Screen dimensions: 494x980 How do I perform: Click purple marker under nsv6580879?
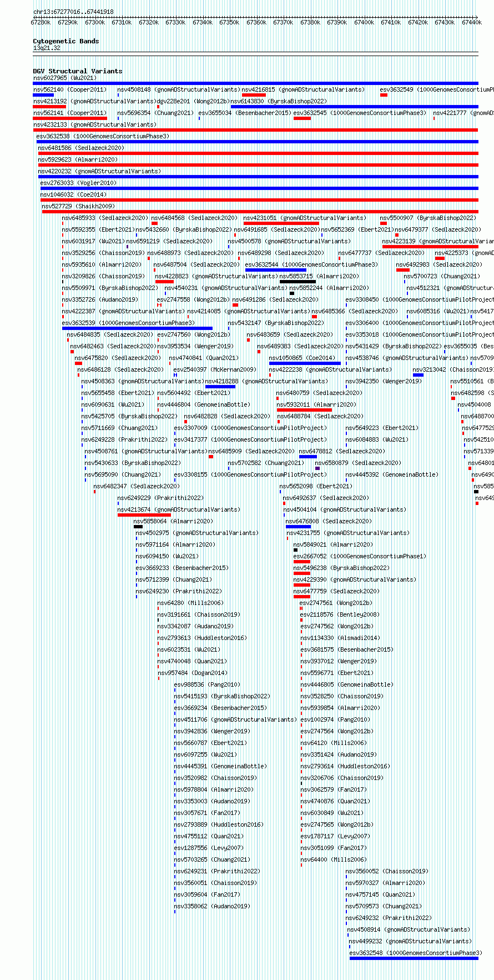pos(317,468)
